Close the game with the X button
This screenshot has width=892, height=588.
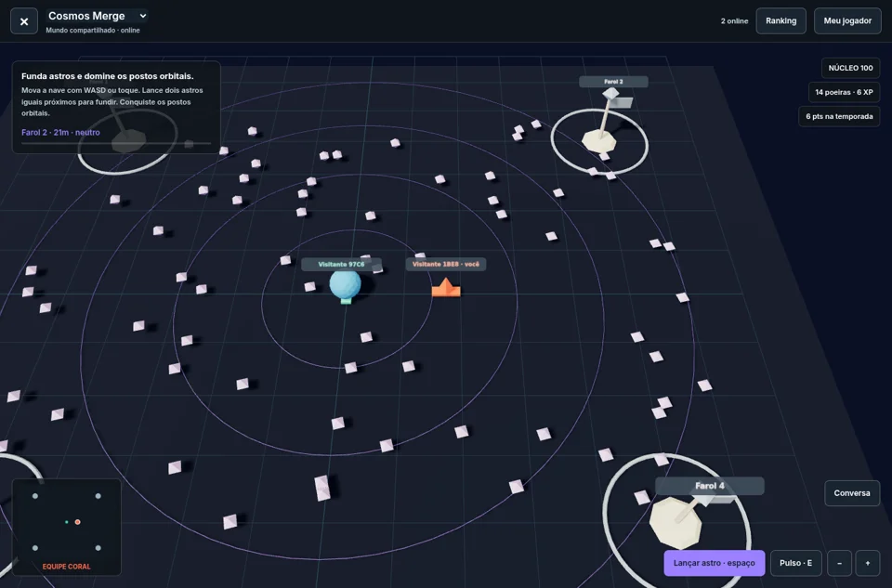tap(24, 21)
